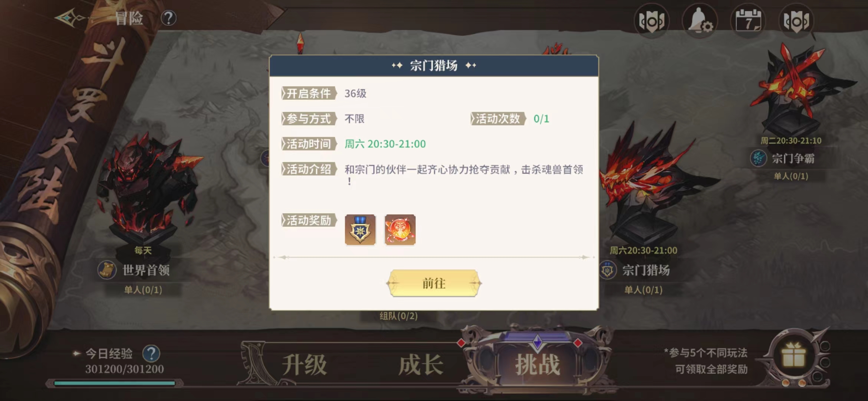Viewport: 868px width, 401px height.
Task: Open the 宗门争霸 activity
Action: tap(793, 159)
